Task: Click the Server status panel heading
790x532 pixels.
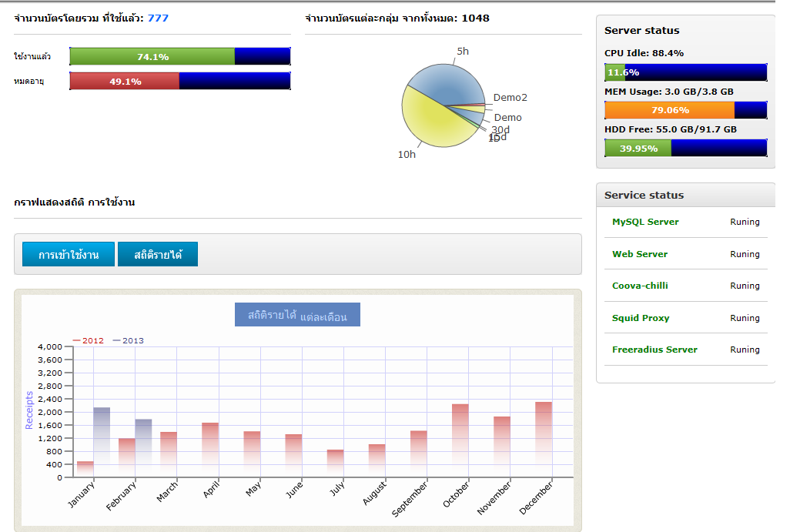Action: pyautogui.click(x=642, y=31)
